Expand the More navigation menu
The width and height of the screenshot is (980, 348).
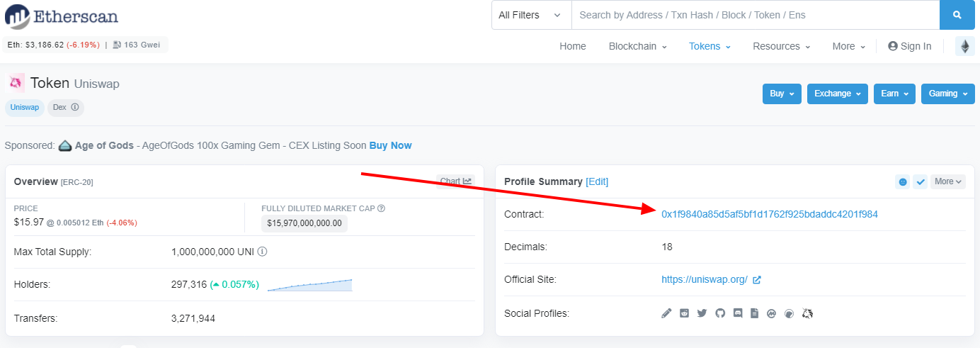[x=848, y=46]
